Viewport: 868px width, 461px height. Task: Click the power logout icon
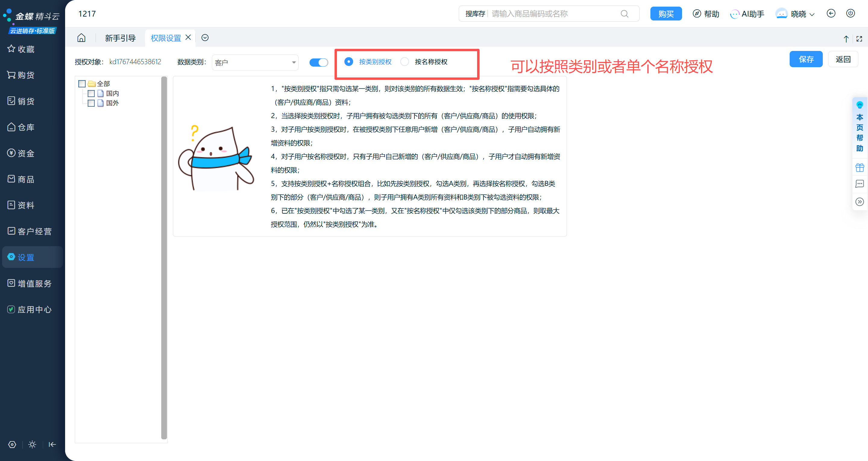coord(851,14)
